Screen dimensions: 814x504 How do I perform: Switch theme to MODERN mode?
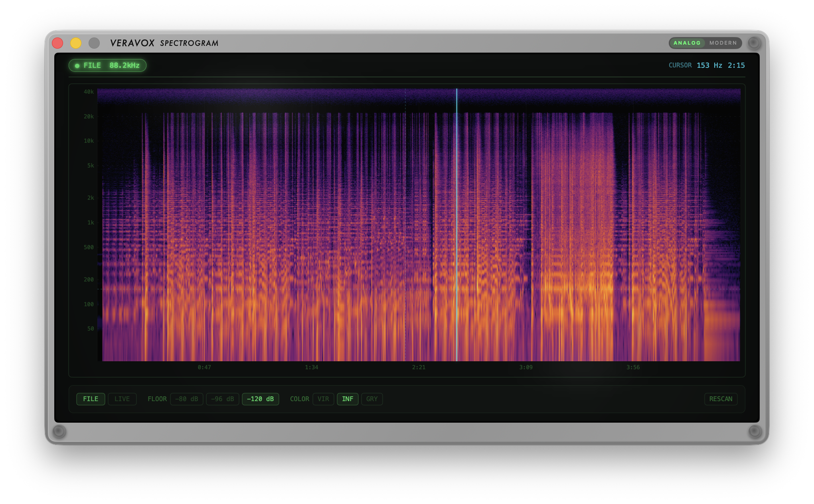tap(723, 43)
